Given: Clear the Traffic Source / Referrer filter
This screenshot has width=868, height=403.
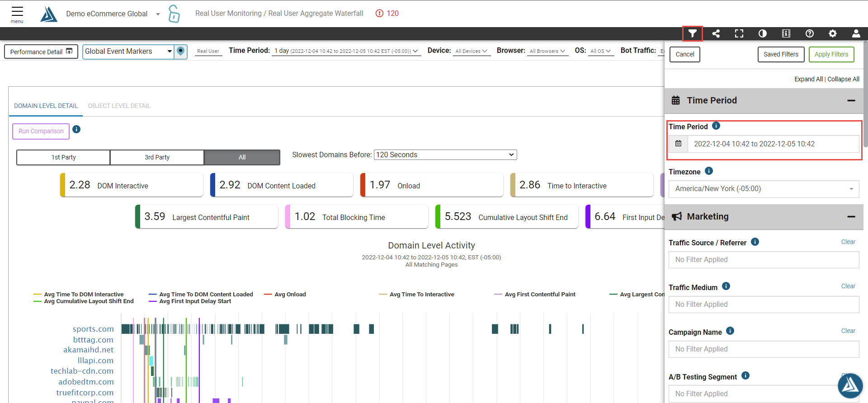Looking at the screenshot, I should click(848, 242).
